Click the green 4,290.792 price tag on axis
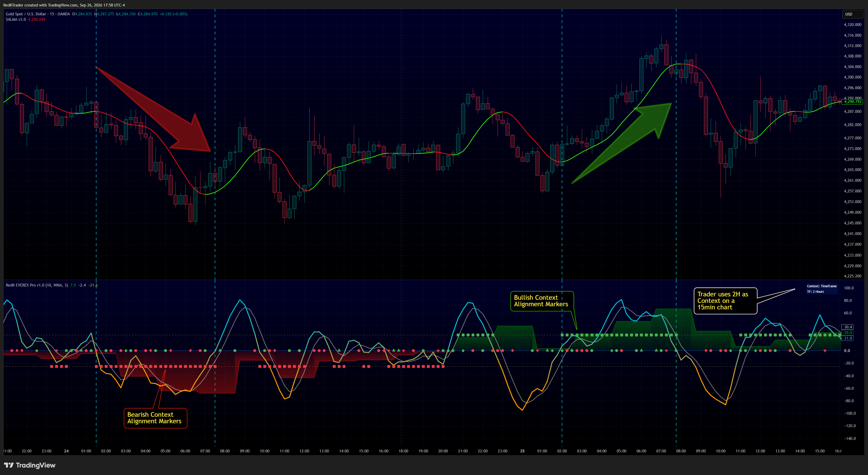The height and width of the screenshot is (475, 868). [852, 101]
